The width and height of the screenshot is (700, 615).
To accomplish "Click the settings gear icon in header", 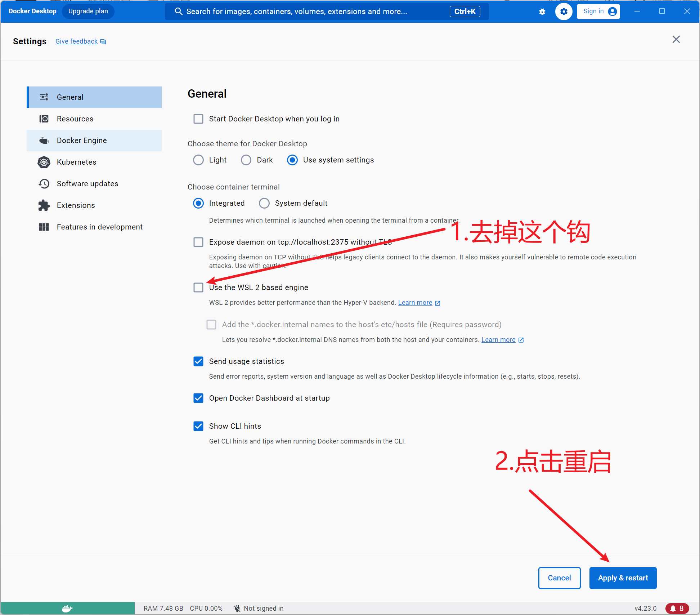I will (564, 12).
